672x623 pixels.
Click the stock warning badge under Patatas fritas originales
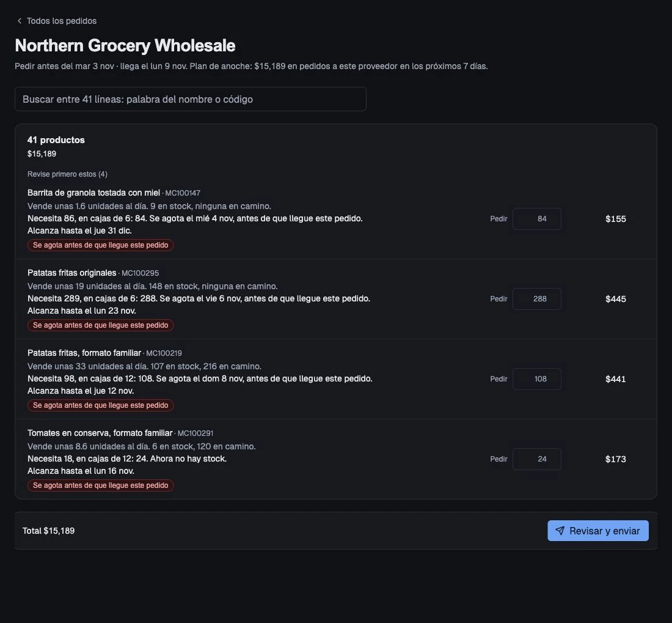pos(100,325)
